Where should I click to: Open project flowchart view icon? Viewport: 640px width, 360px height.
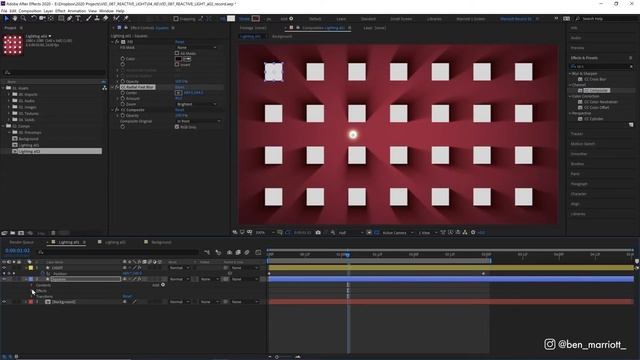coord(104,88)
